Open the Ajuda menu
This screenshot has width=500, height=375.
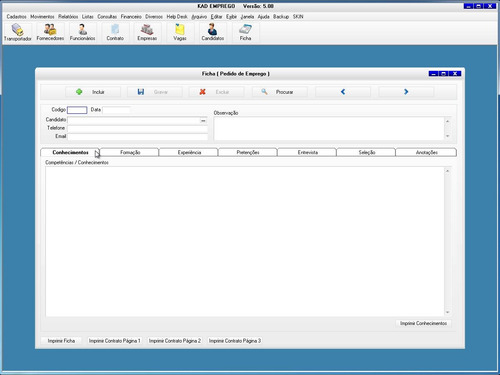coord(263,17)
